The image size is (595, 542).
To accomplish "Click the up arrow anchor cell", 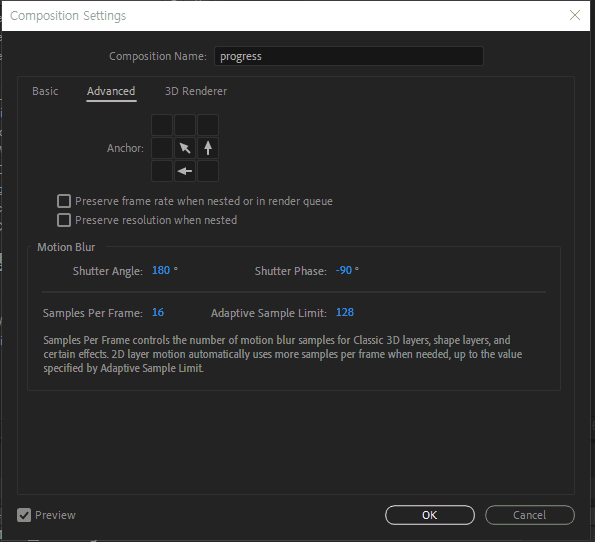I will tap(208, 148).
